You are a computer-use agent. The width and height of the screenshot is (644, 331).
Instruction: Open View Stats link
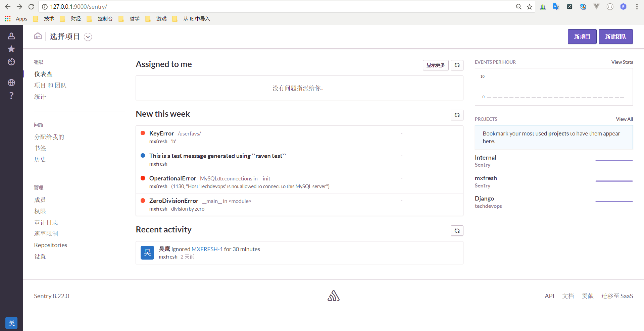pyautogui.click(x=622, y=62)
